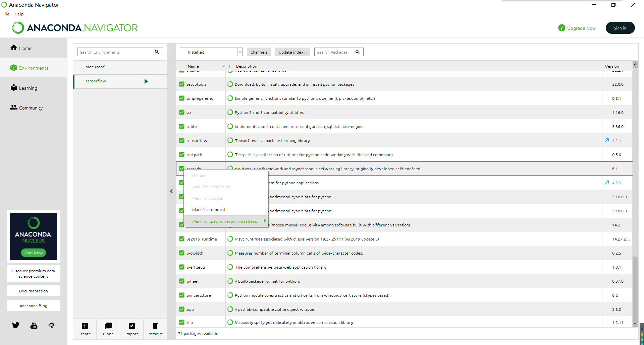
Task: Toggle the six package checkbox
Action: 182,112
